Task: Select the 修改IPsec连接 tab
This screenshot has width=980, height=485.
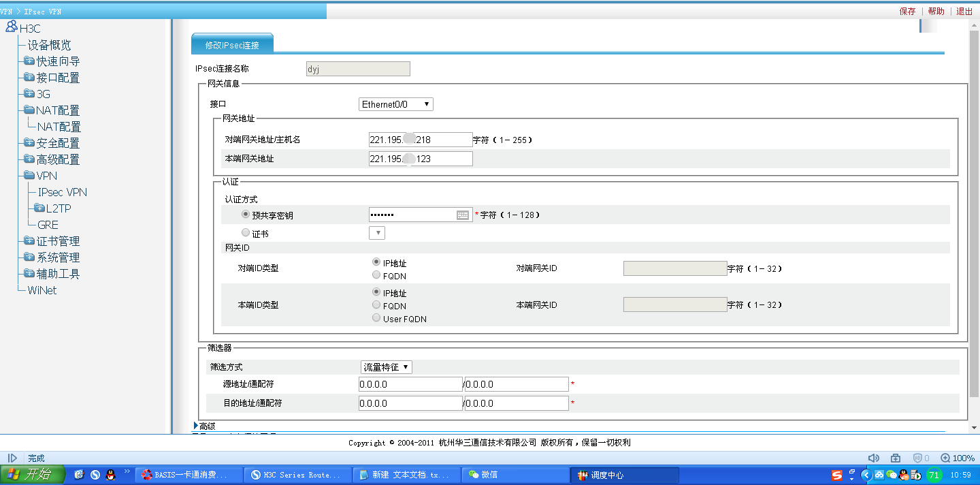Action: tap(232, 43)
